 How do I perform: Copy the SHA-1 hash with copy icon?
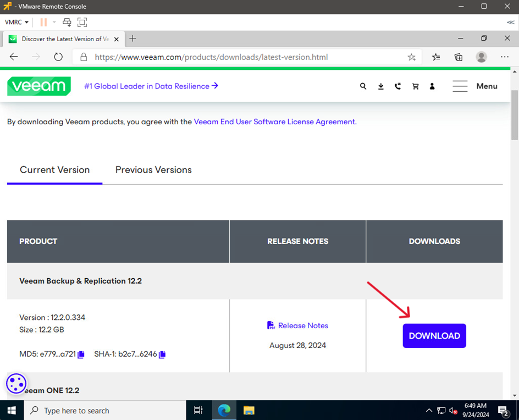162,355
